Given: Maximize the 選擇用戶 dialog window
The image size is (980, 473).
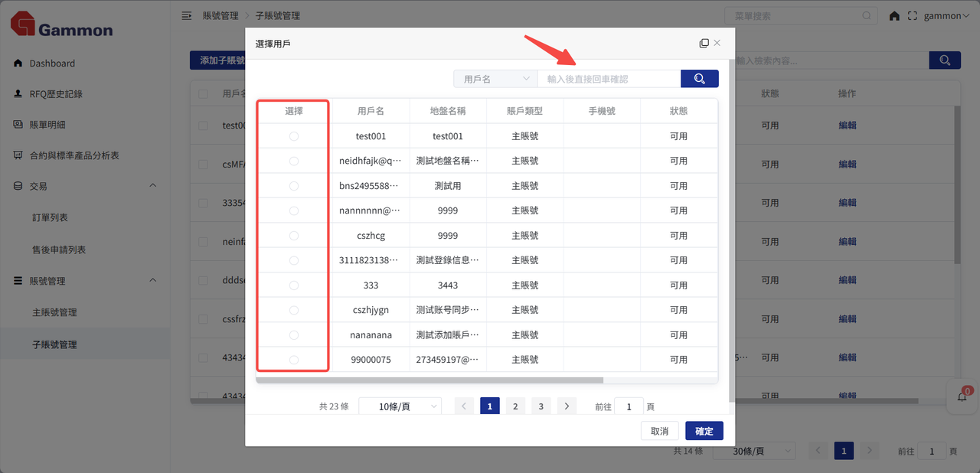Looking at the screenshot, I should [704, 44].
